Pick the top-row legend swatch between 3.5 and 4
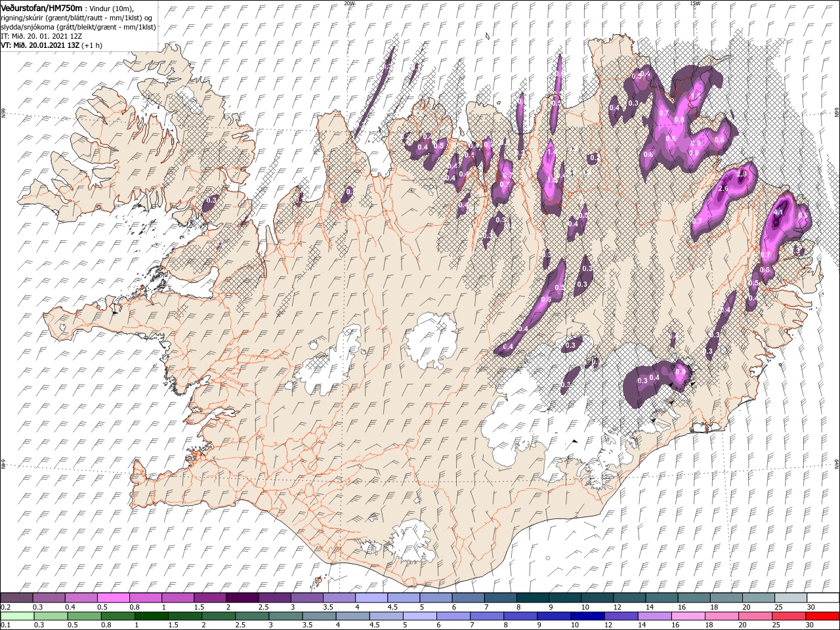 [x=339, y=598]
